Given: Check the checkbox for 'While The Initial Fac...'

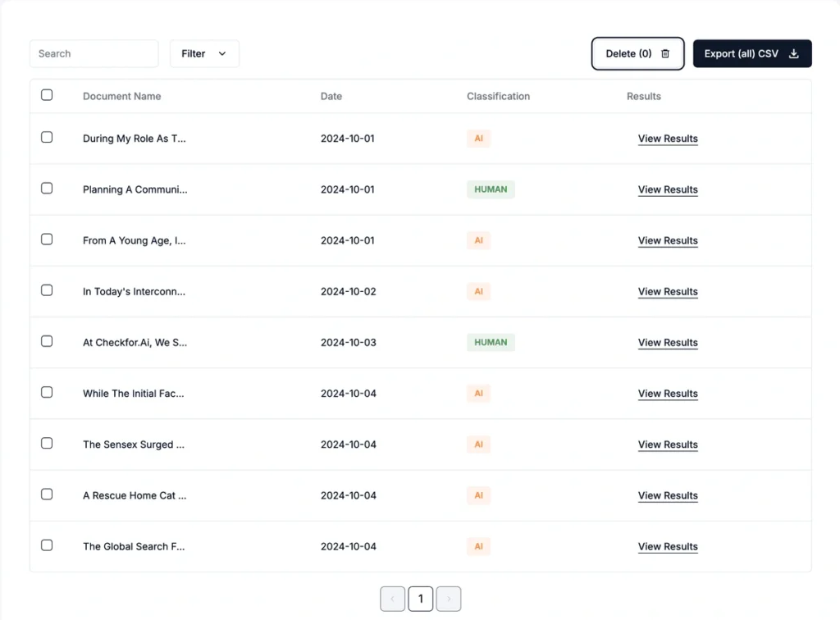Looking at the screenshot, I should pos(47,393).
